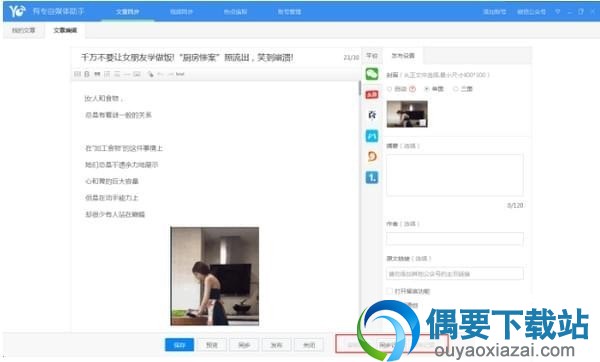Click the kitchen photo in article body
Viewport: 600px width, 362px height.
point(215,276)
